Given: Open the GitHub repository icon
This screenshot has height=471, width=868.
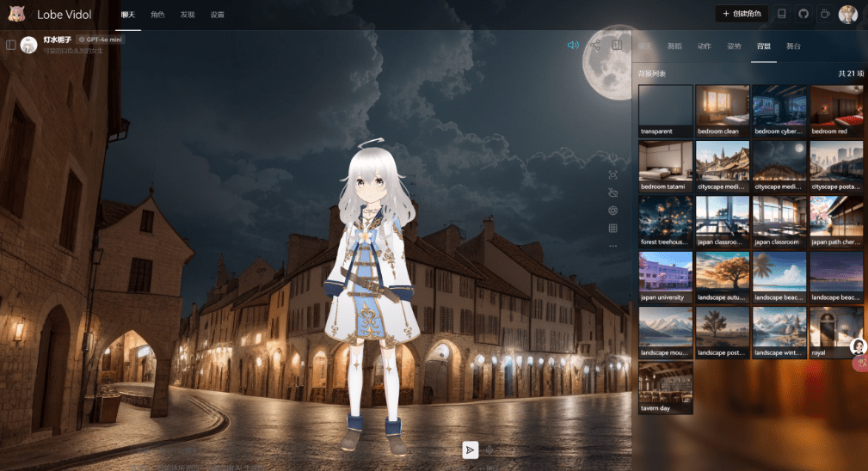Looking at the screenshot, I should (803, 14).
